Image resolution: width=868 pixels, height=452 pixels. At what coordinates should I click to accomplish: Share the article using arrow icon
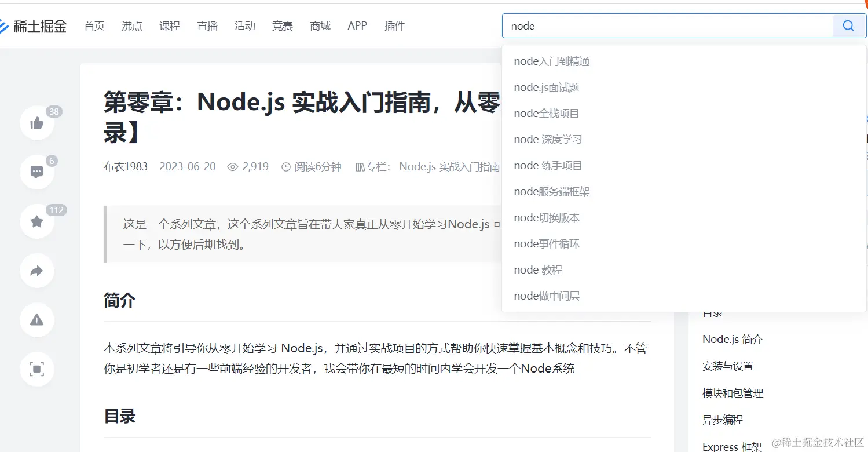pos(37,271)
